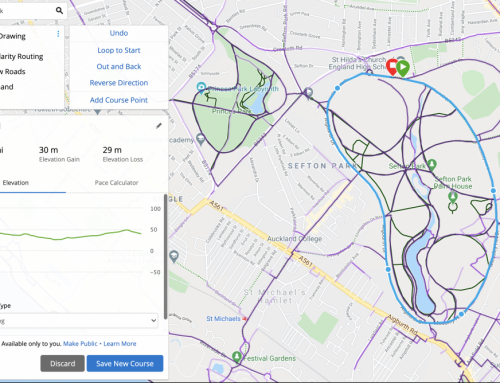This screenshot has height=383, width=500.
Task: Select the red course end marker
Action: (392, 67)
